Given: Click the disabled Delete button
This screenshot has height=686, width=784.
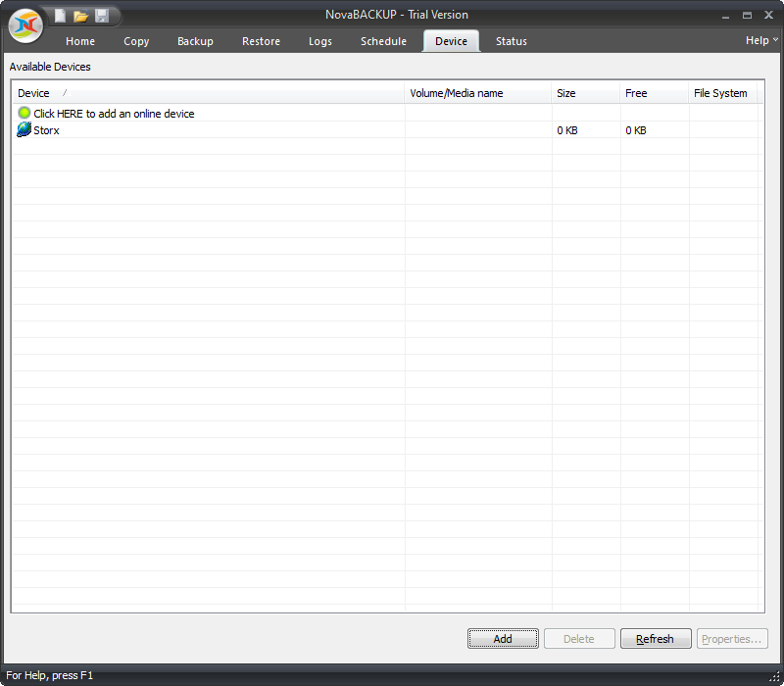Looking at the screenshot, I should click(x=579, y=639).
